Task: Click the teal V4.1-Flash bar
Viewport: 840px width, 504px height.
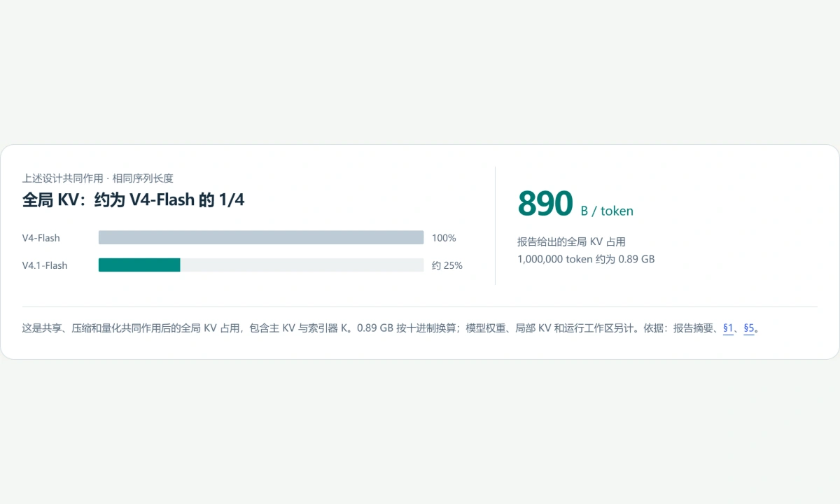Action: click(139, 265)
